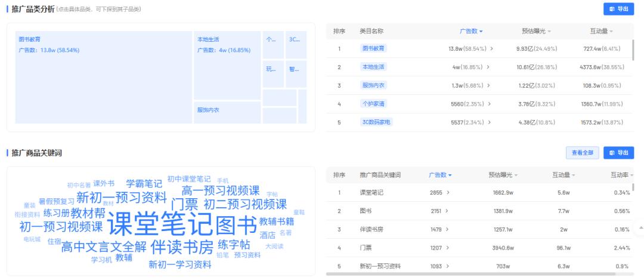Click 课堂笔记 in the word cloud
The width and height of the screenshot is (644, 280).
coord(160,224)
